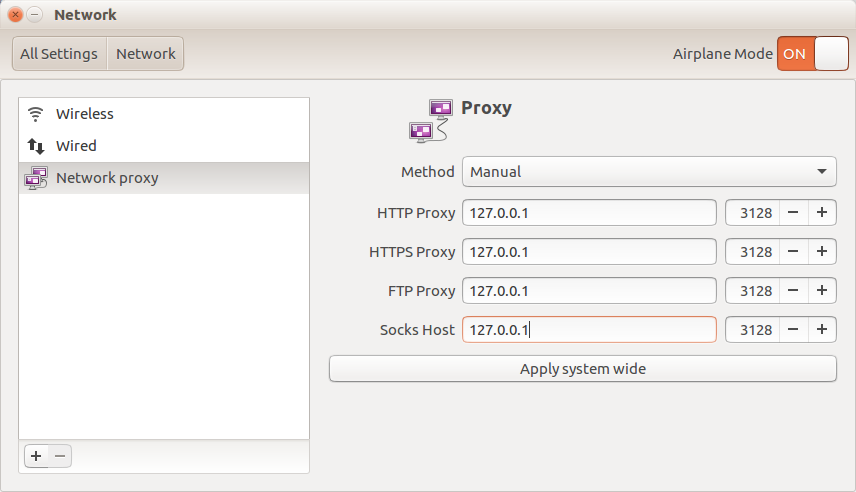Click the Wireless wifi icon
The width and height of the screenshot is (856, 492).
[x=36, y=114]
